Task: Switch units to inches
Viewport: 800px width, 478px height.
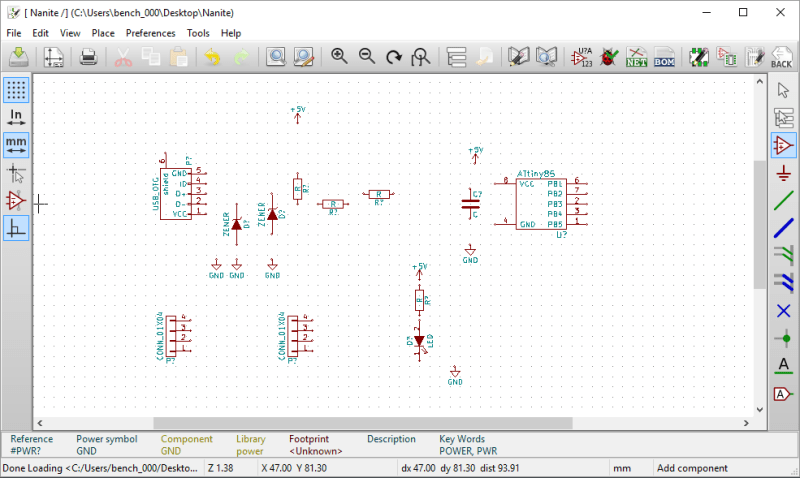Action: 16,117
